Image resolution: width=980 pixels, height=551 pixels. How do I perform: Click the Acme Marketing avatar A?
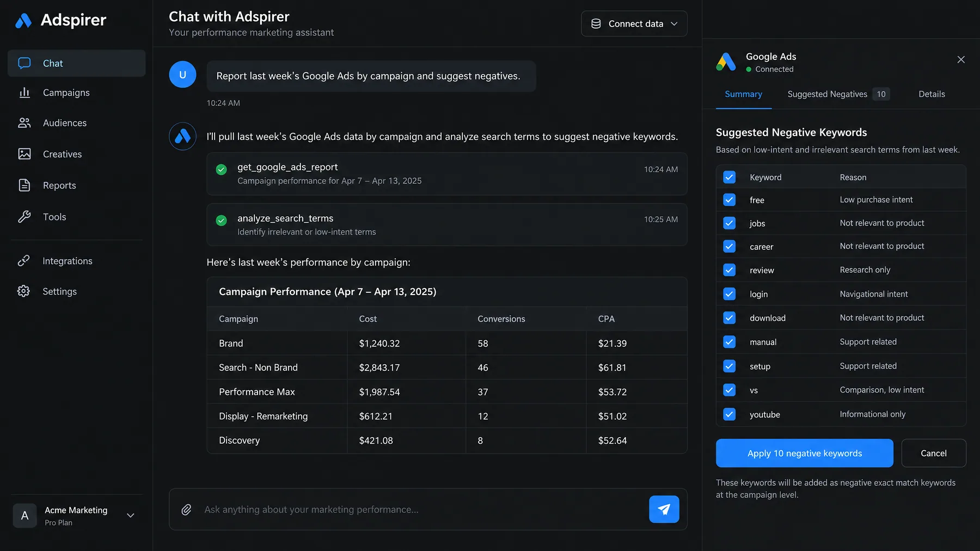[24, 516]
